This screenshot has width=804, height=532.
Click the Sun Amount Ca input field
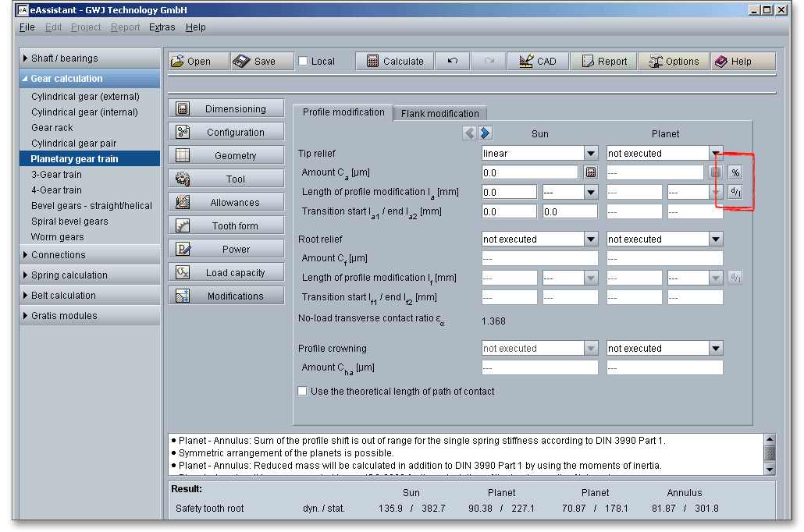[x=529, y=172]
